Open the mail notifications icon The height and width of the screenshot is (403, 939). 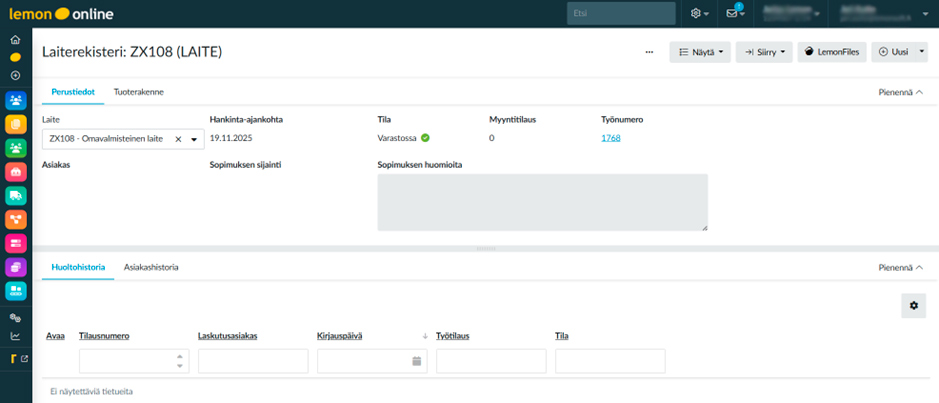(x=737, y=14)
